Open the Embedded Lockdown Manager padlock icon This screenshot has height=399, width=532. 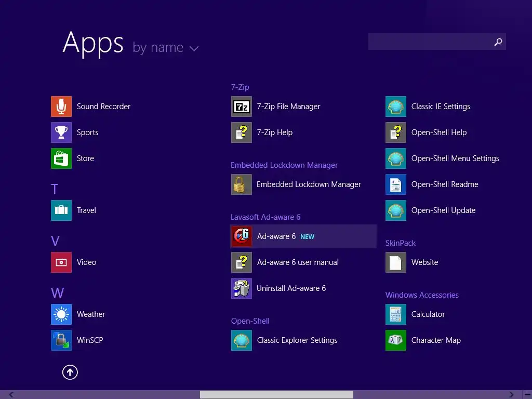[241, 184]
